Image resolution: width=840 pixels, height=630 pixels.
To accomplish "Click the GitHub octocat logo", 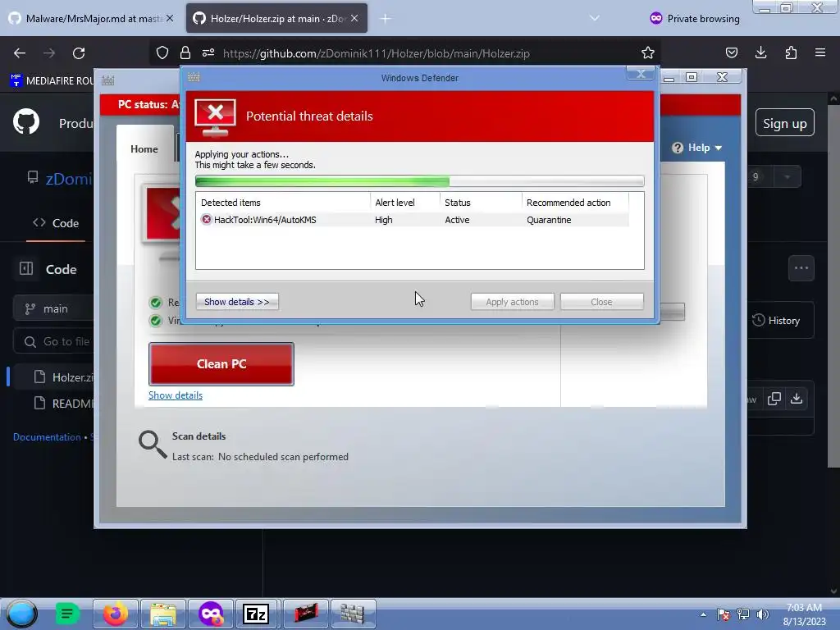I will pyautogui.click(x=26, y=123).
